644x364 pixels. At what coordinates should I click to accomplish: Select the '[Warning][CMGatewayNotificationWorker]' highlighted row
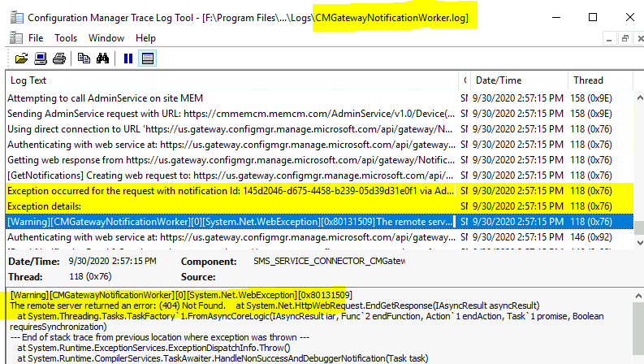(x=319, y=222)
